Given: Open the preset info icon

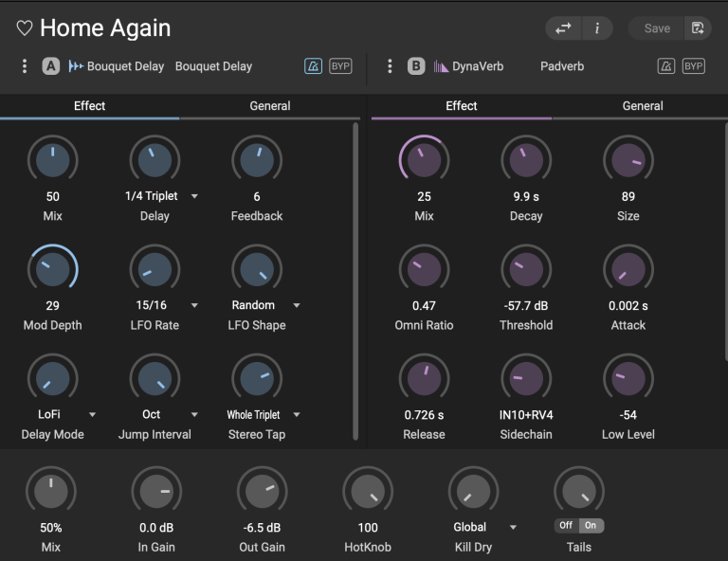Looking at the screenshot, I should 597,28.
